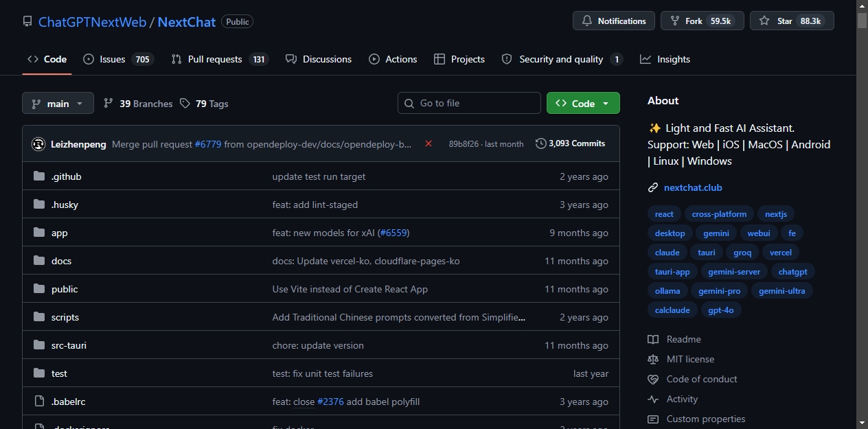Image resolution: width=868 pixels, height=429 pixels.
Task: Open the Issues tab
Action: 118,59
